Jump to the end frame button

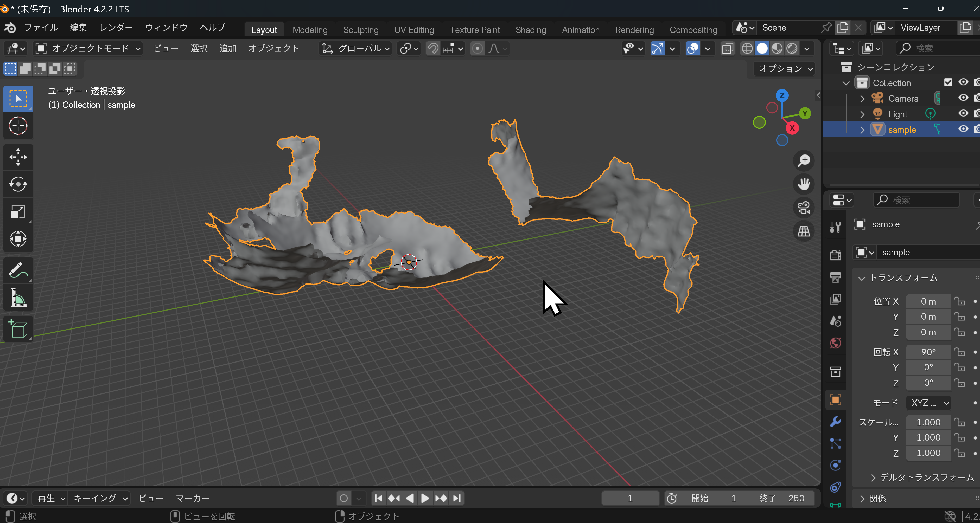[x=457, y=498]
